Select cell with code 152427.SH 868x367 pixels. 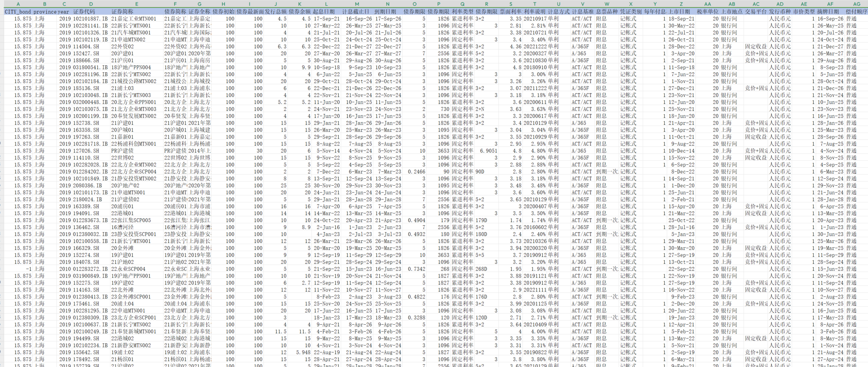(91, 54)
